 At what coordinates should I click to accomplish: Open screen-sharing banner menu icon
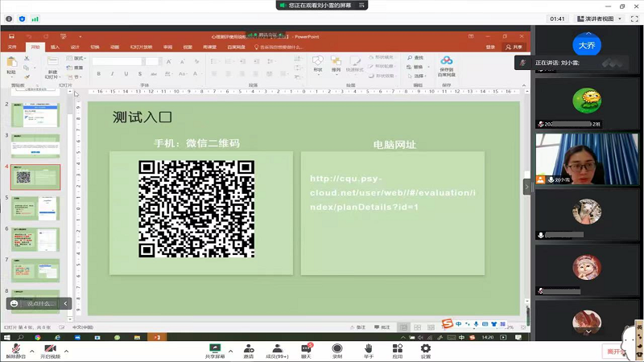pyautogui.click(x=361, y=6)
